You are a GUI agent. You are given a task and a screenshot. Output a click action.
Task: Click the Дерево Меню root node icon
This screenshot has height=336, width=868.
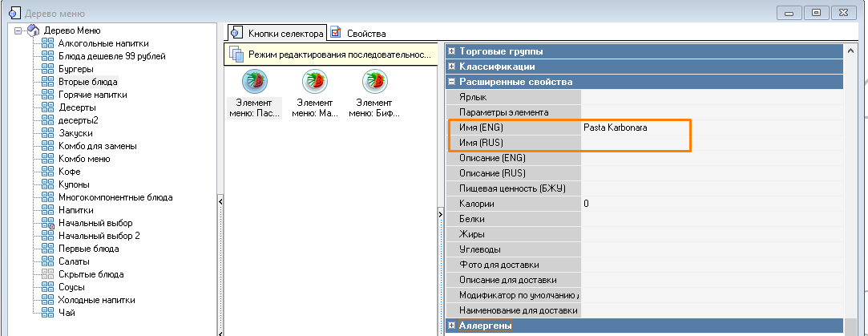[x=34, y=30]
